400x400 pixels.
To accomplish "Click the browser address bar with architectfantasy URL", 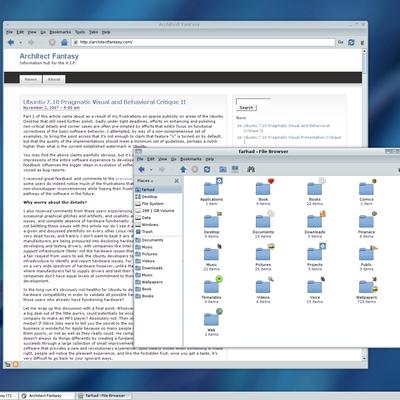I will coord(204,42).
